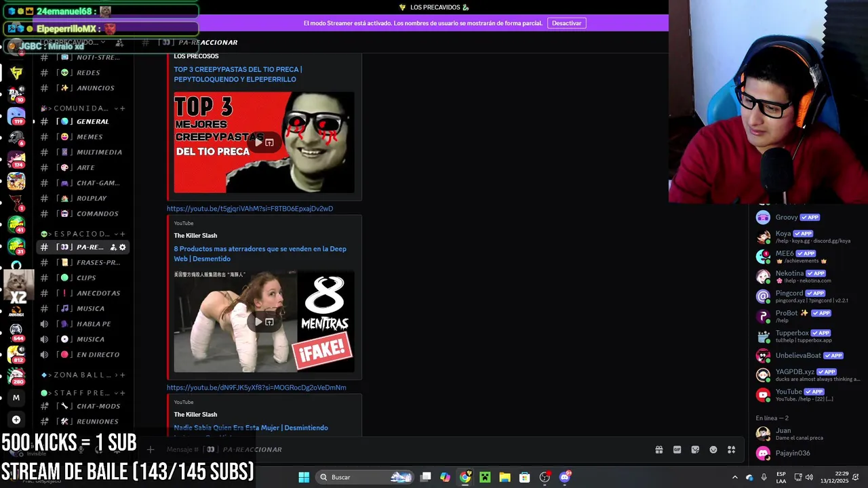
Task: Open Windows Start menu
Action: coord(304,477)
